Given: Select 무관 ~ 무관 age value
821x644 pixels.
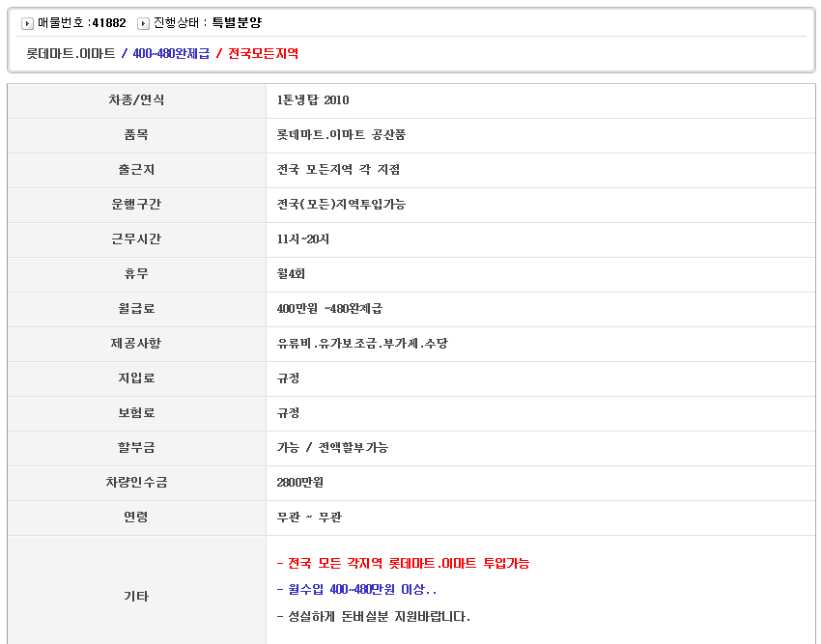Looking at the screenshot, I should click(x=309, y=518).
